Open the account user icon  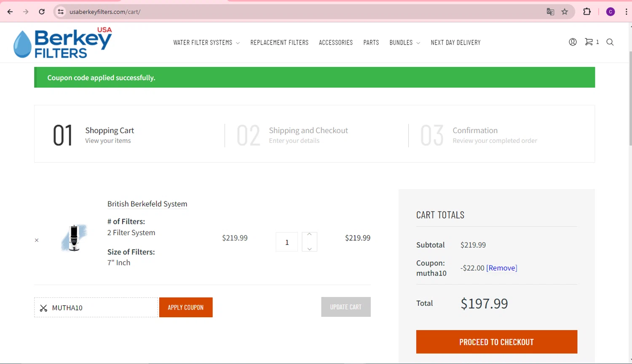point(573,42)
